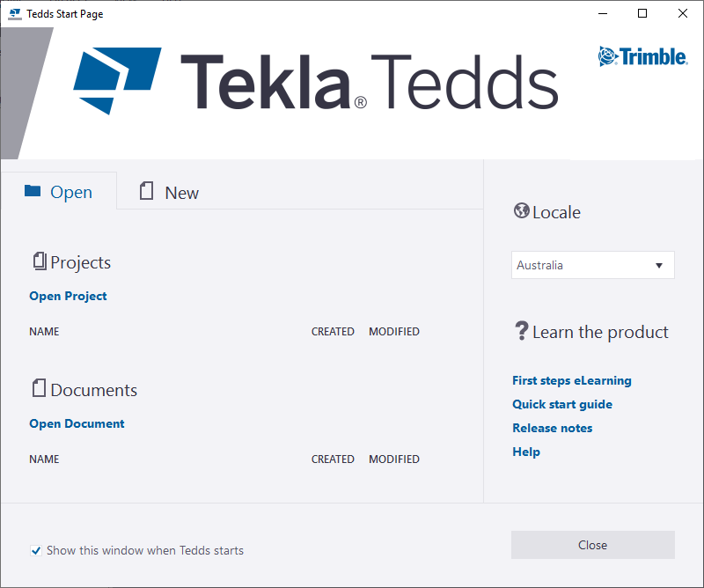This screenshot has width=704, height=588.
Task: Open the locale selection dropdown
Action: coord(592,265)
